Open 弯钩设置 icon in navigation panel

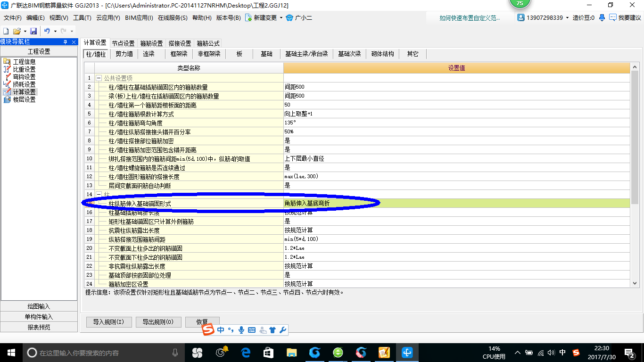pyautogui.click(x=7, y=77)
